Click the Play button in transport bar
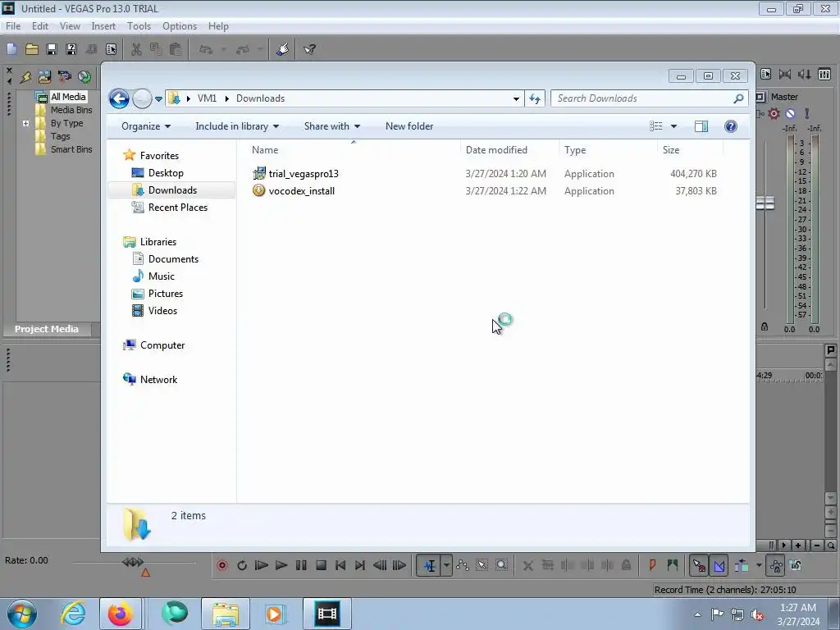Image resolution: width=840 pixels, height=630 pixels. coord(281,565)
